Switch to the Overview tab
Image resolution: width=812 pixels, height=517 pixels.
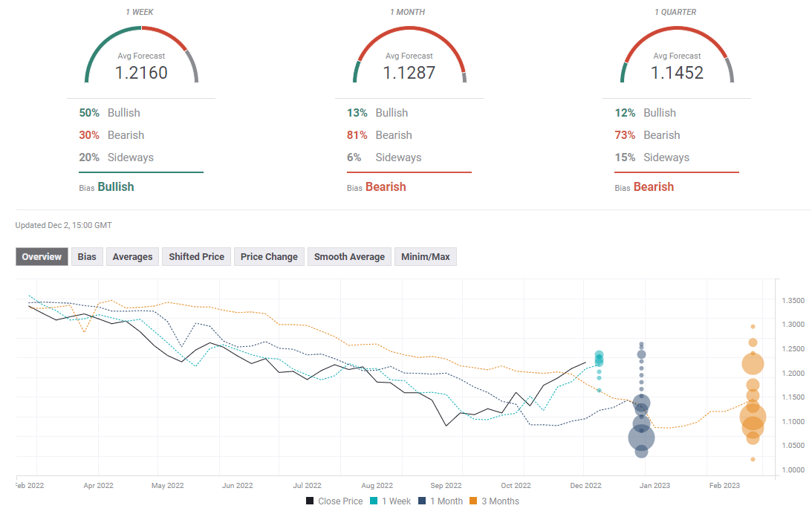[42, 257]
